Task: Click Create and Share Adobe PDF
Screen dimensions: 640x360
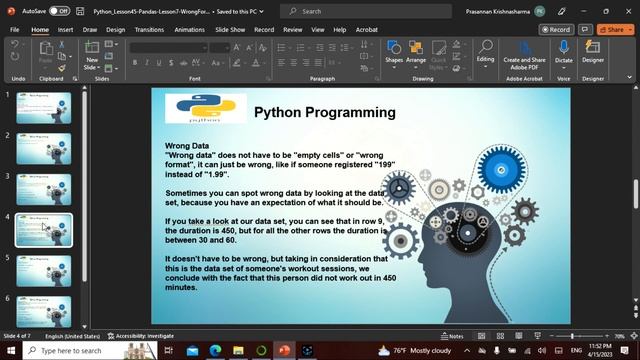Action: [x=524, y=55]
